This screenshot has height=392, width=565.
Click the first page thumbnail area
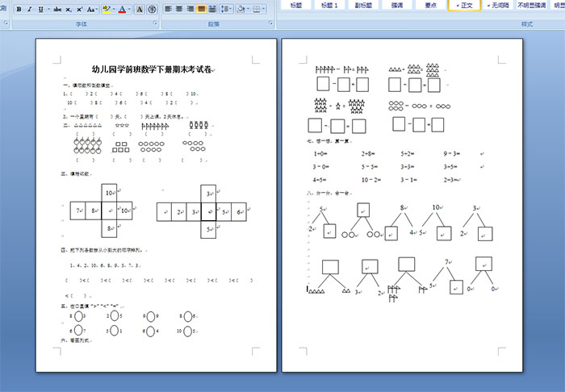[157, 205]
